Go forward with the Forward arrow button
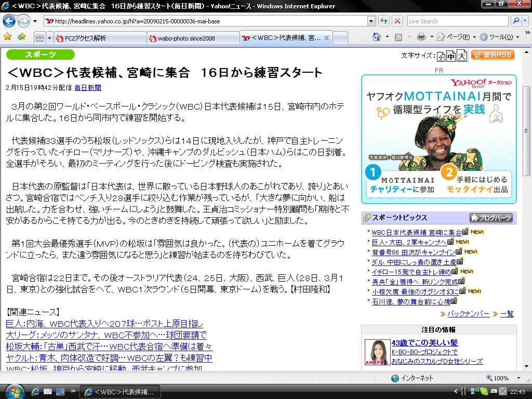 [23, 21]
